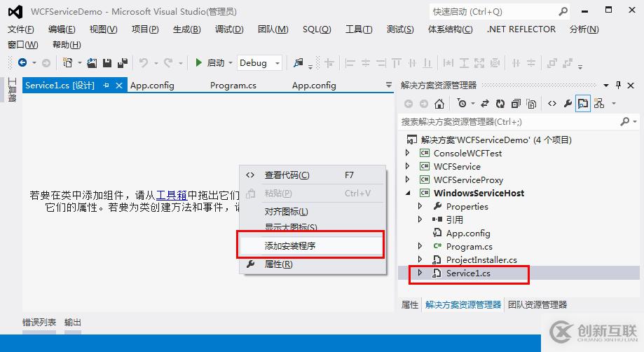This screenshot has width=644, height=352.
Task: Undo the last action with the toolbar icon
Action: tap(144, 63)
